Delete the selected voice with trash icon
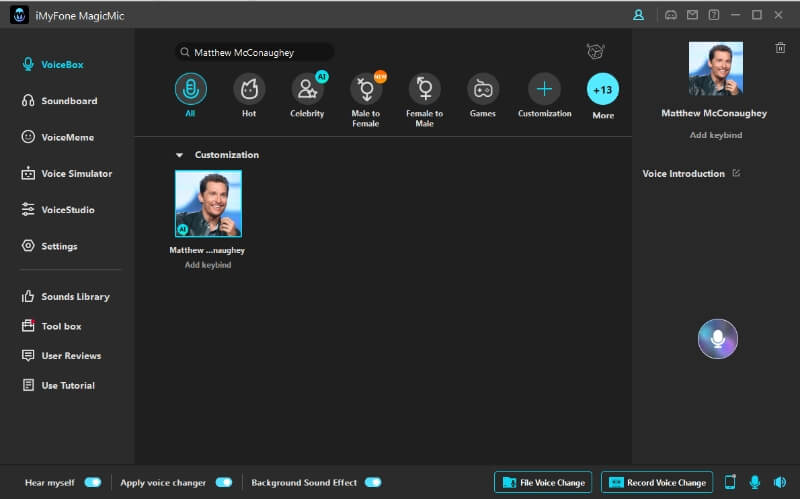Screen dimensions: 800x499 pos(780,47)
